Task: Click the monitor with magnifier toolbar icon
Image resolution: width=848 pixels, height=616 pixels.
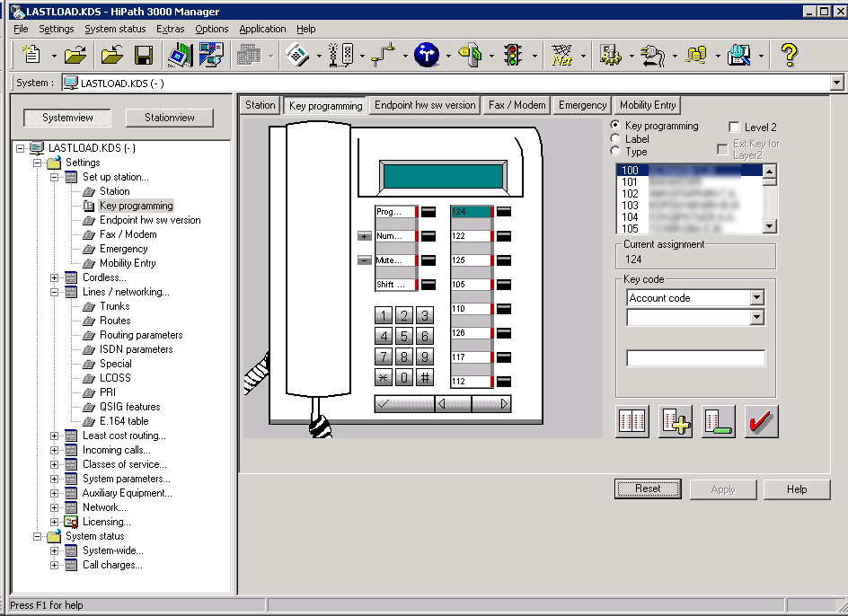Action: 739,55
